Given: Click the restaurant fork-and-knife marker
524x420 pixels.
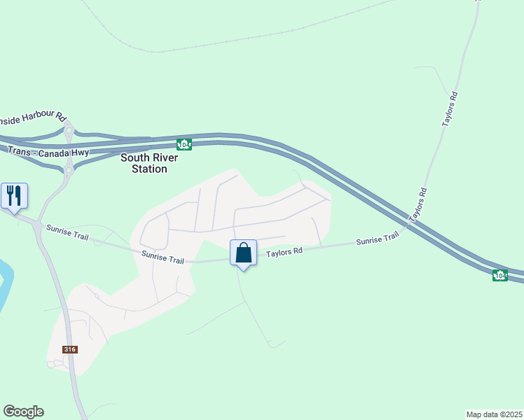Looking at the screenshot, I should (x=14, y=198).
